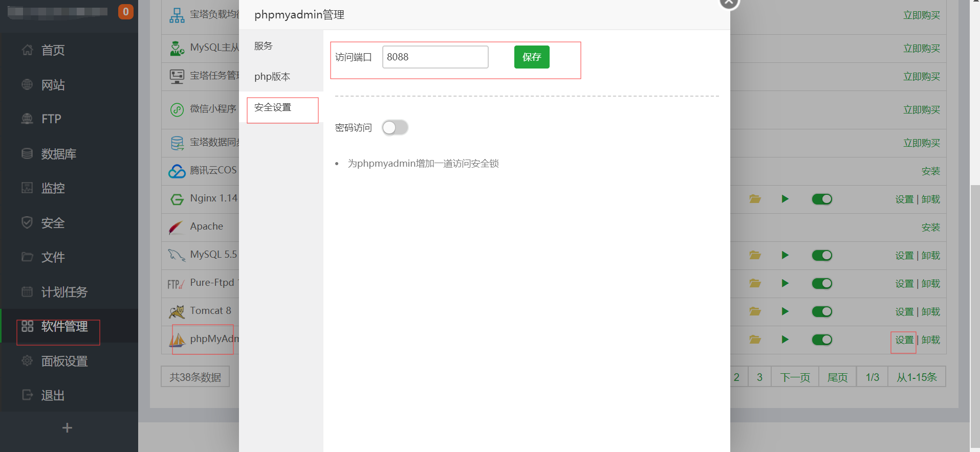Open the MySQL row folder icon
Viewport: 980px width, 452px height.
tap(755, 255)
